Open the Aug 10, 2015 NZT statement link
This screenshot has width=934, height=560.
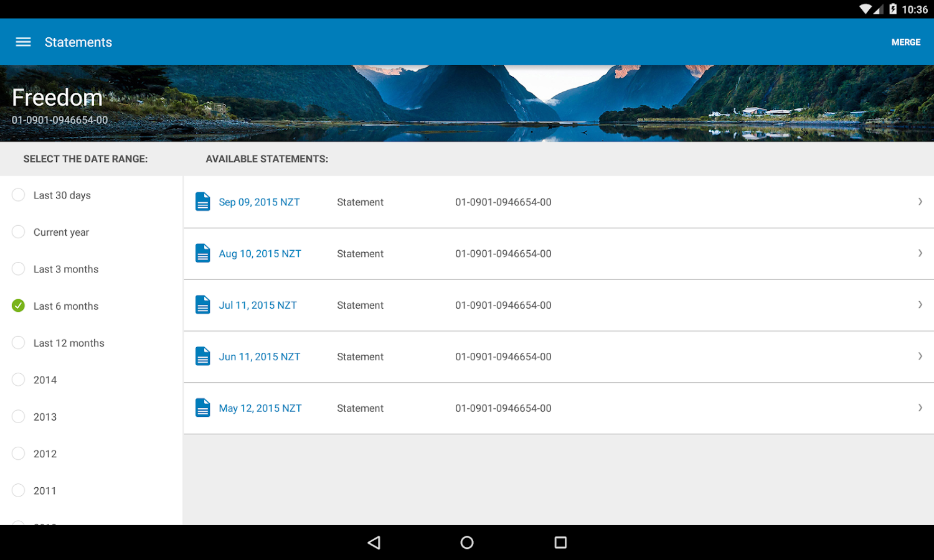pos(260,254)
